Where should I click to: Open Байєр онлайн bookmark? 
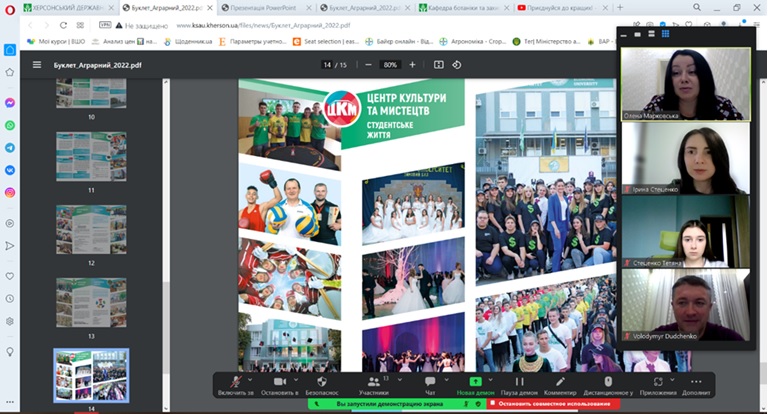click(x=399, y=42)
